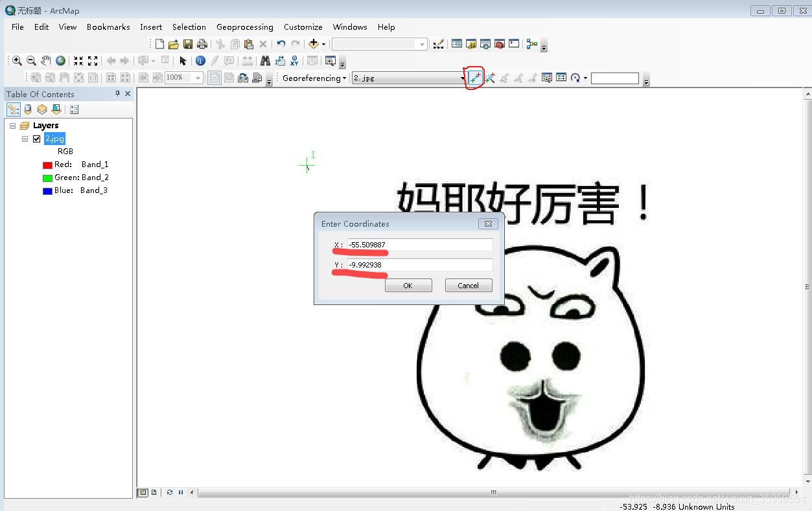This screenshot has width=812, height=511.
Task: Click the Fixed Zoom In icon
Action: tap(78, 61)
